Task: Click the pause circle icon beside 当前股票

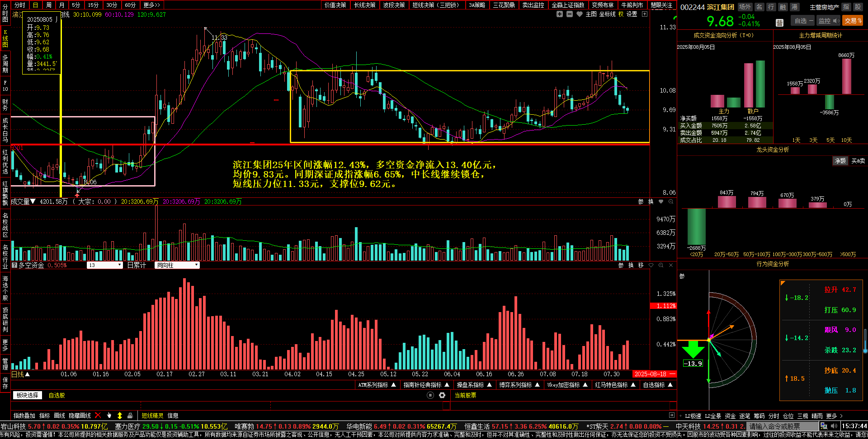Action: click(x=430, y=395)
